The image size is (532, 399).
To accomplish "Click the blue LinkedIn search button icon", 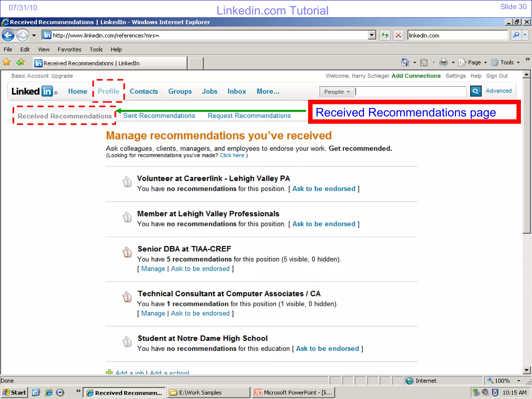I will tap(476, 91).
